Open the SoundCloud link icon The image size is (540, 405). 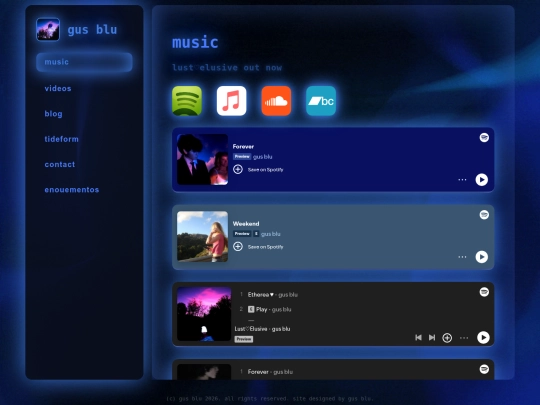point(276,101)
